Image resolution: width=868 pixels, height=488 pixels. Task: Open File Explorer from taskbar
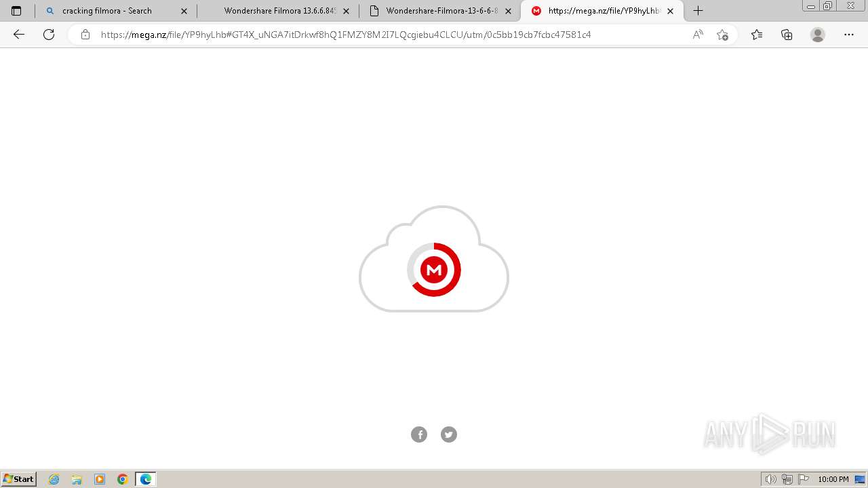coord(77,479)
